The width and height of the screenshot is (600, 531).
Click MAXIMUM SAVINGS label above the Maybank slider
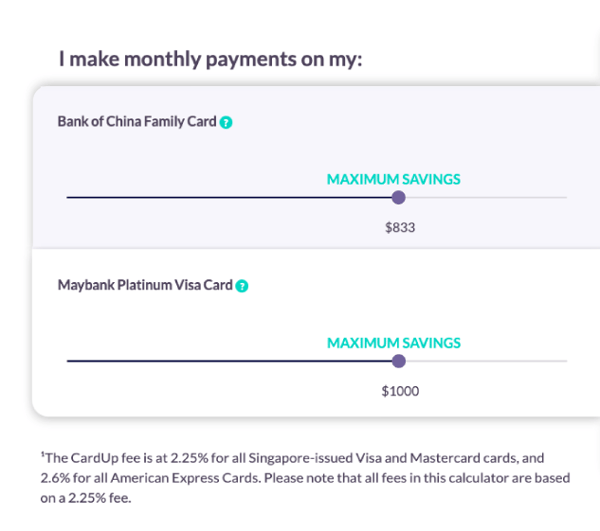click(393, 343)
